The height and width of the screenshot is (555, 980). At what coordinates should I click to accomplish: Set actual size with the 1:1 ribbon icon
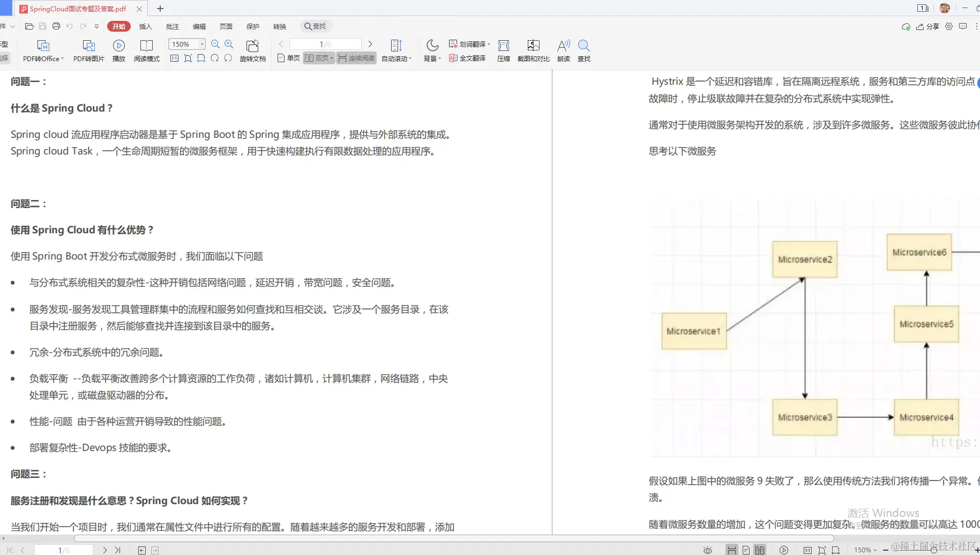tap(175, 58)
